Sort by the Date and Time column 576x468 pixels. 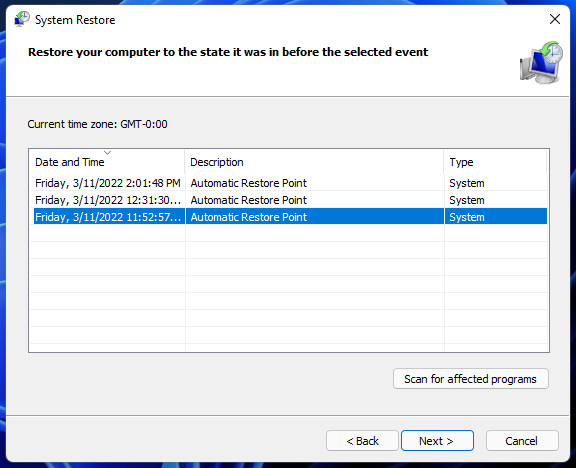(x=107, y=162)
